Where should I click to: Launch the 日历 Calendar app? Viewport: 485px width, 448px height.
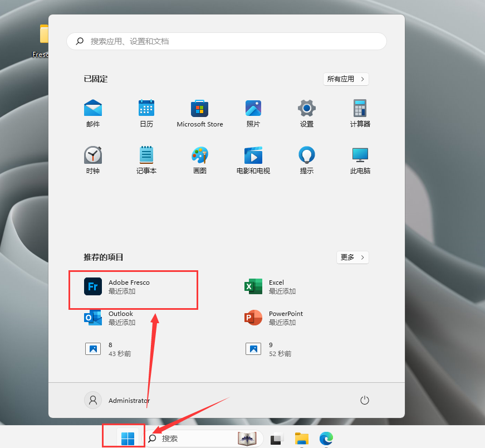point(146,113)
